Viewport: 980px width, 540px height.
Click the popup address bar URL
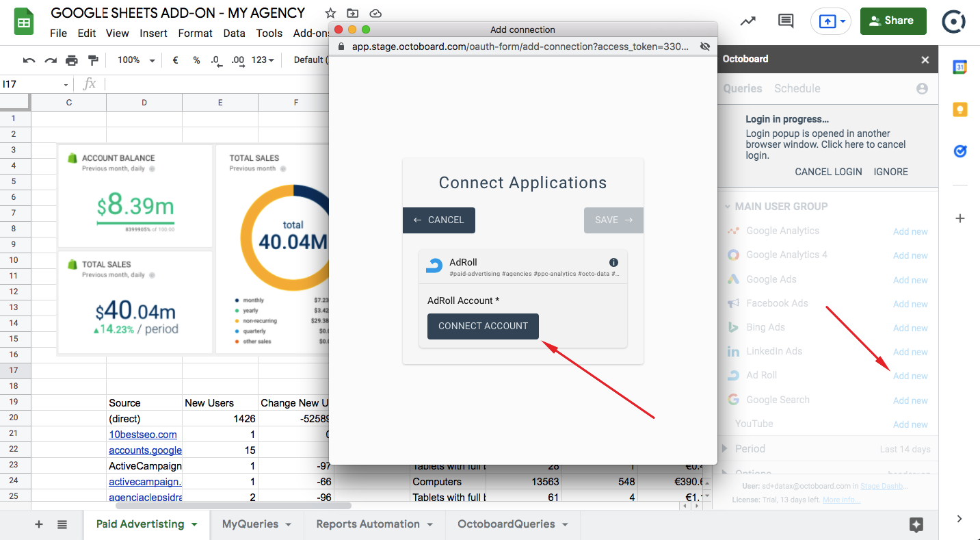520,47
